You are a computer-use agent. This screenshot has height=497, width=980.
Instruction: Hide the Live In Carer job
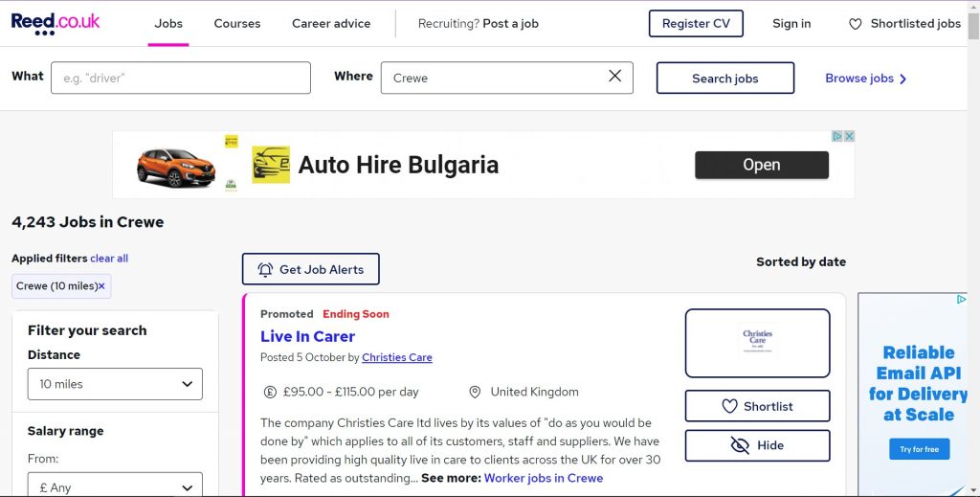(x=758, y=445)
